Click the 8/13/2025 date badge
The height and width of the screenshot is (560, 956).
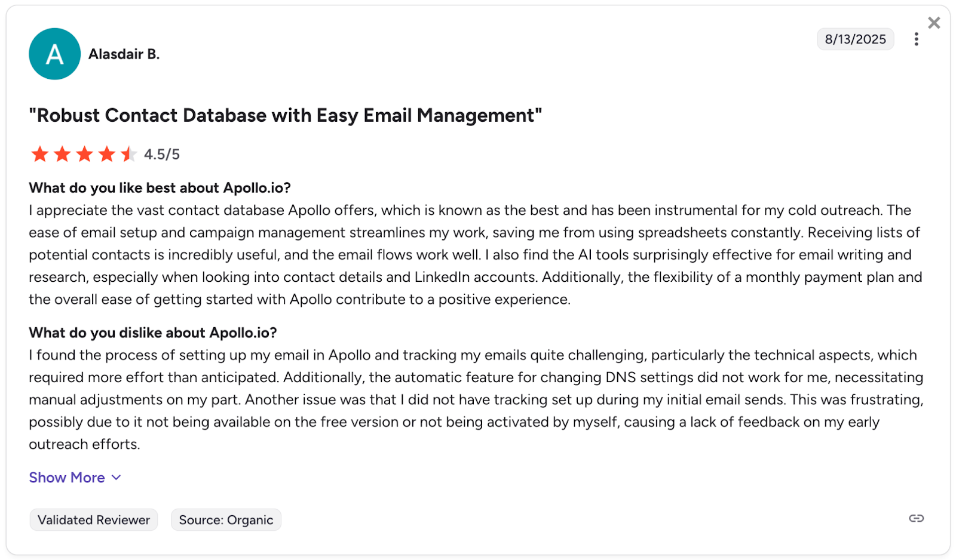(x=855, y=39)
